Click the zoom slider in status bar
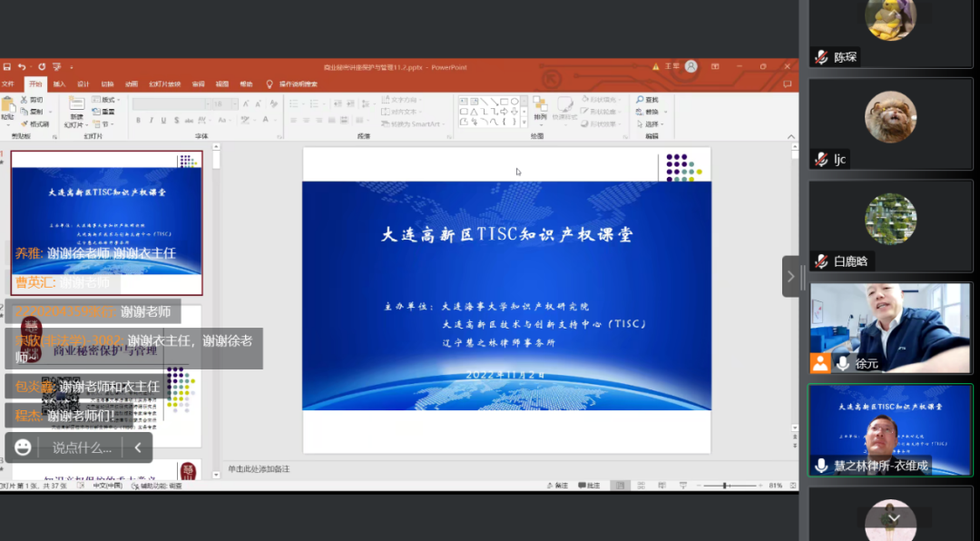Screen dimensions: 980x541 coord(726,486)
